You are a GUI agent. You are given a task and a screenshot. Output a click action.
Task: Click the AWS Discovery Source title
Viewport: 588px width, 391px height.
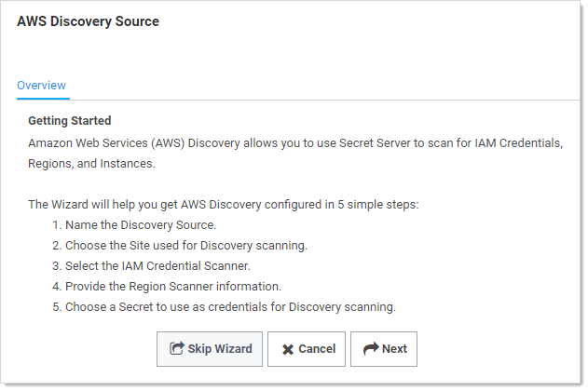[x=88, y=21]
